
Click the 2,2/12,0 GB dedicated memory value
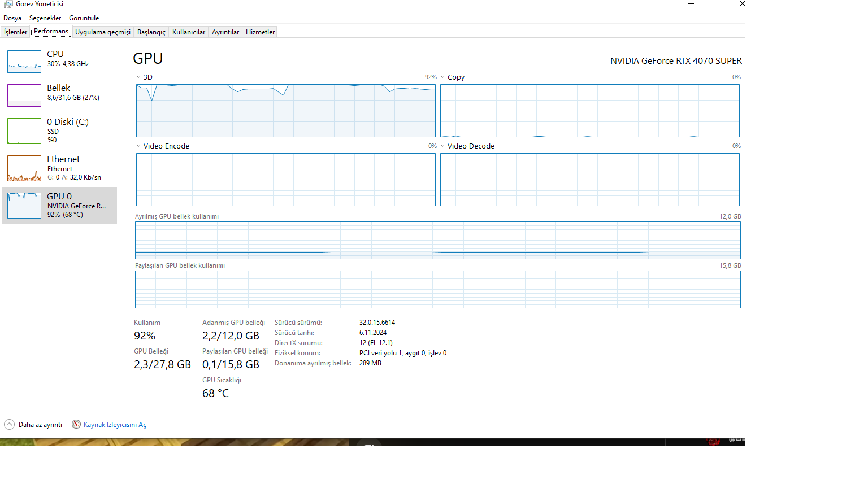231,335
